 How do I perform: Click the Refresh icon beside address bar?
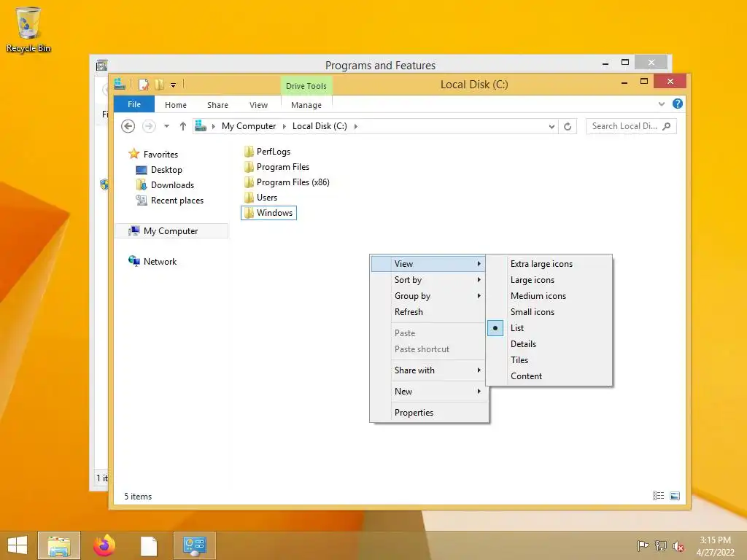[568, 126]
